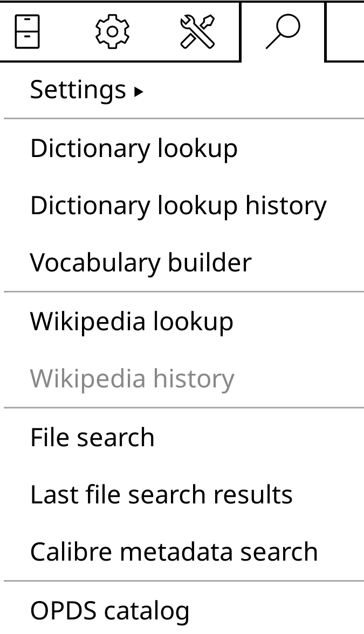
Task: Open the Settings menu entry
Action: pos(78,90)
